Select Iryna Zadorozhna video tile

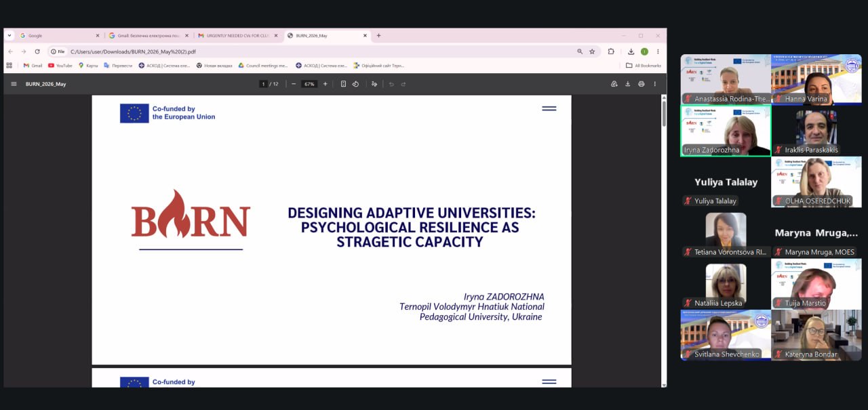pyautogui.click(x=726, y=131)
